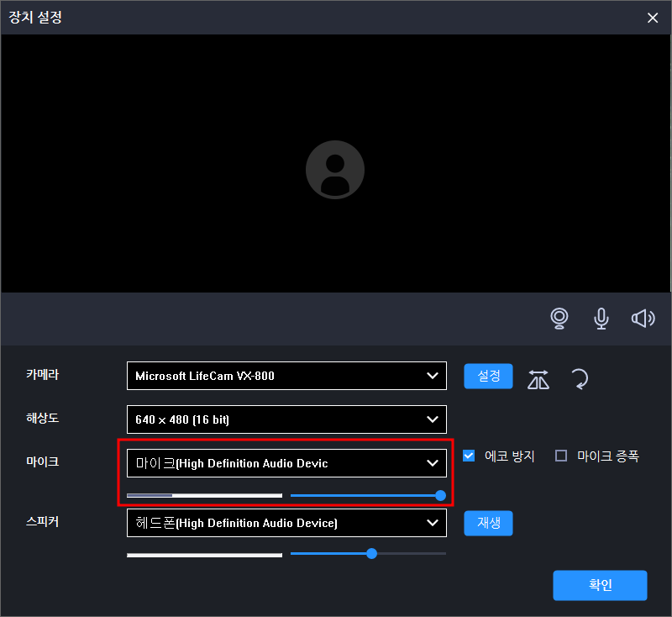Disable the 에코 방지 checkbox

[469, 456]
